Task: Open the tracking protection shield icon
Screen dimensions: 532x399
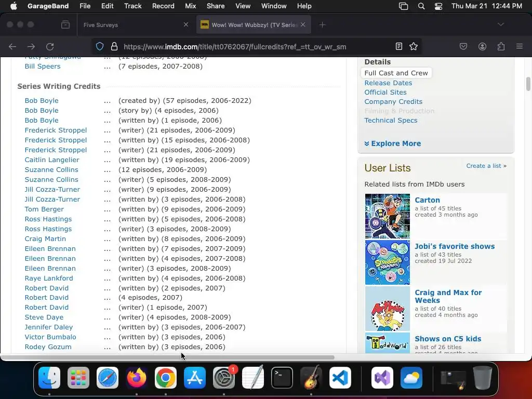Action: pyautogui.click(x=99, y=46)
